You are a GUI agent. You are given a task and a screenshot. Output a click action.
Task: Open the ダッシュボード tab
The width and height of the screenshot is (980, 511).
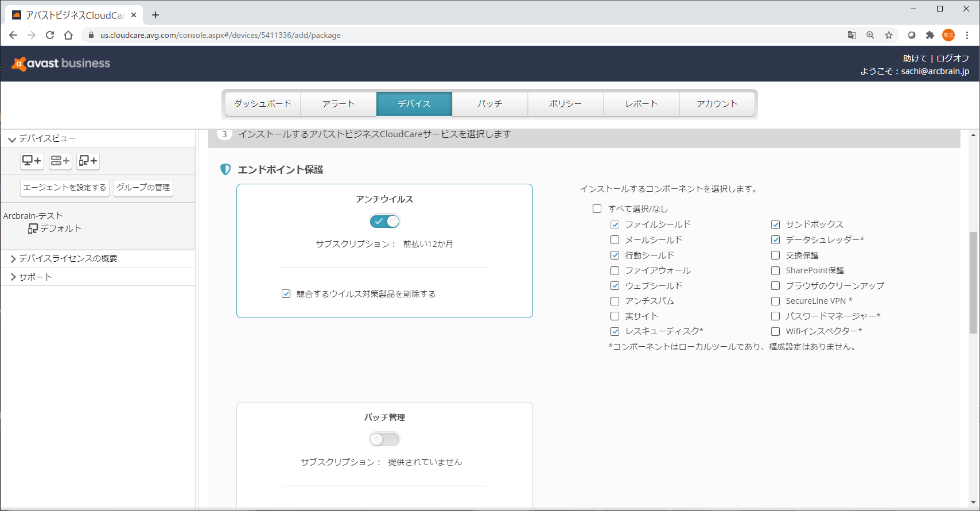pos(263,104)
